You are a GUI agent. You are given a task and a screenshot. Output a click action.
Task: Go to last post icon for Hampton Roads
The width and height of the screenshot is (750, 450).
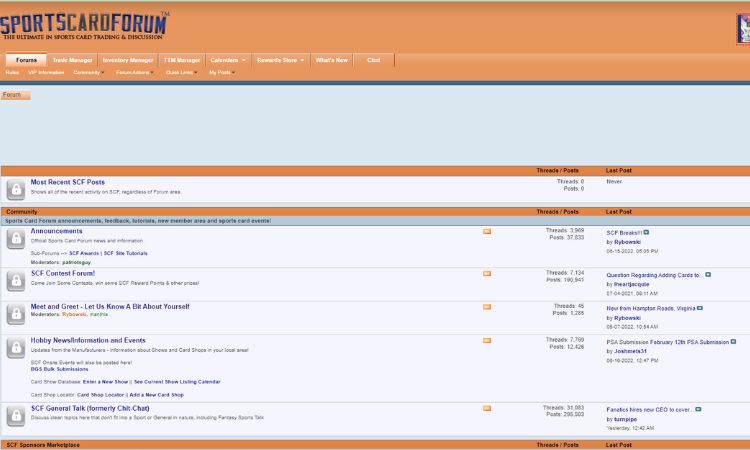pyautogui.click(x=700, y=308)
